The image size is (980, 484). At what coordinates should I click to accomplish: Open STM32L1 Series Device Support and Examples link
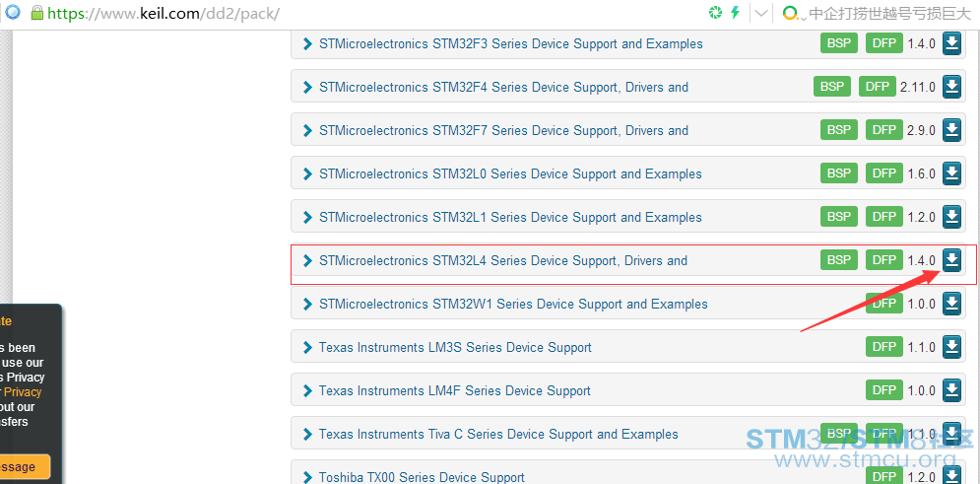tap(510, 217)
